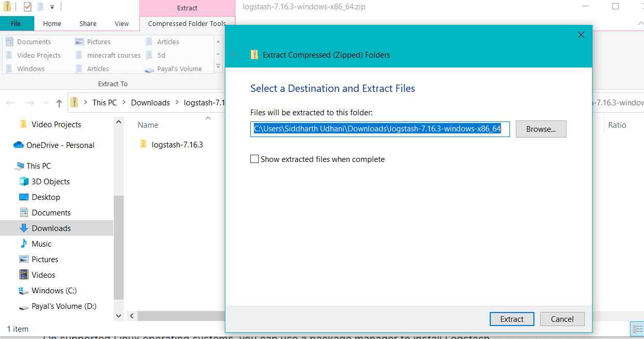
Task: Open 3D Objects in the navigation pane
Action: click(x=50, y=181)
